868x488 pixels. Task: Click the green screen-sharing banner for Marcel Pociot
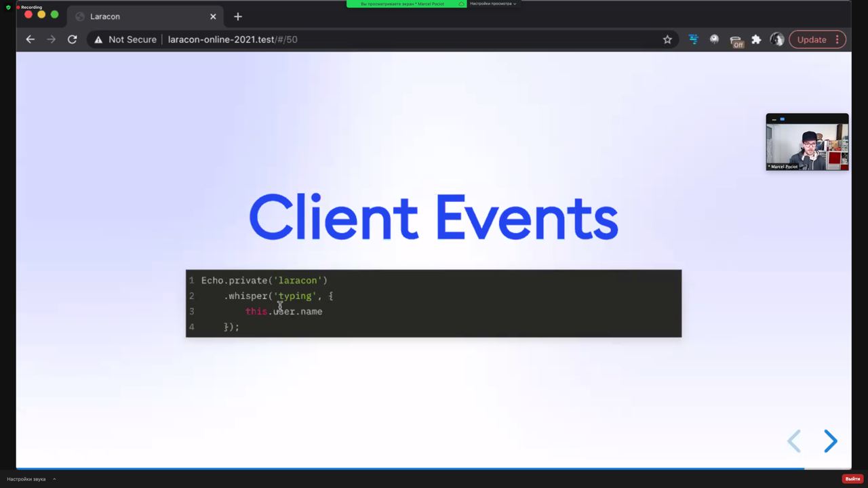[x=407, y=4]
